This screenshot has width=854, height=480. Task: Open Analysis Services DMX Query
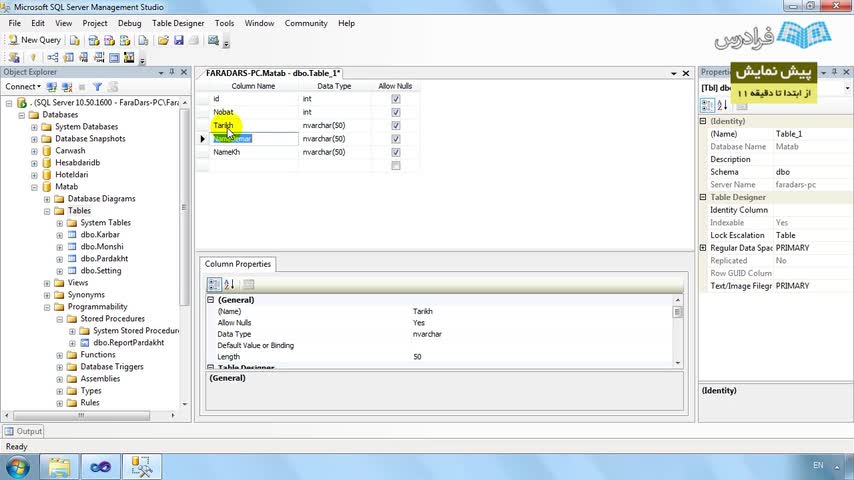[x=109, y=40]
